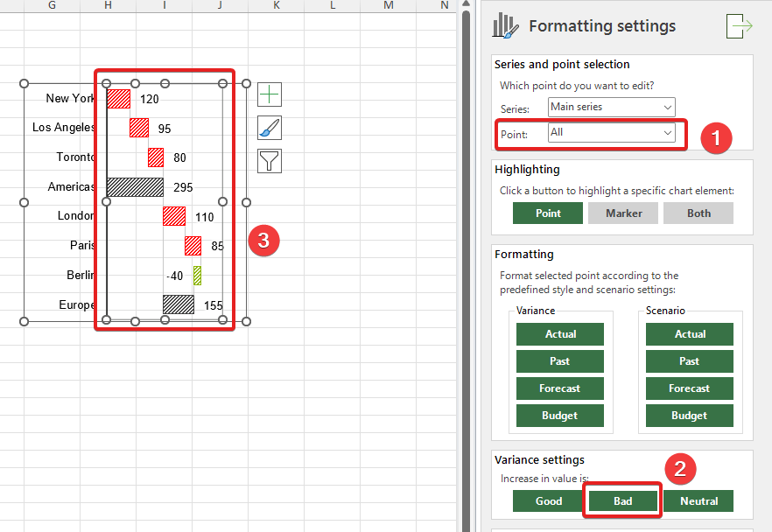Toggle Both highlighting option
Screen dimensions: 772x532
(x=698, y=213)
